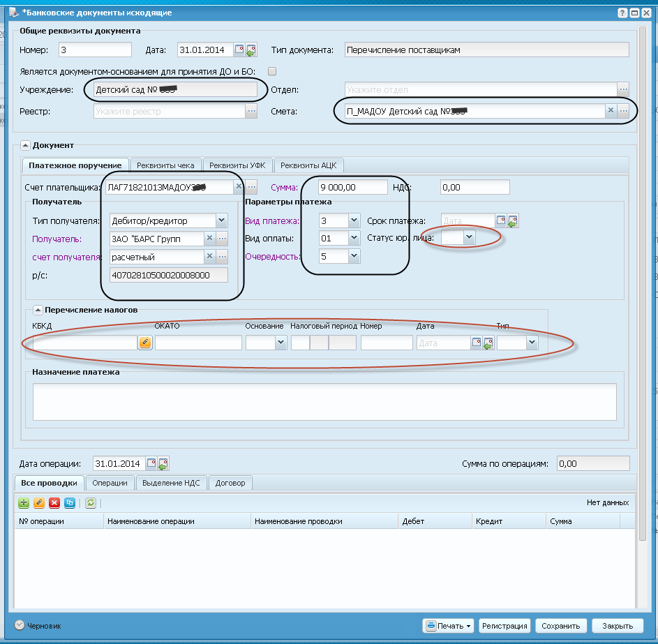The image size is (658, 644).
Task: Click the Сохранить button
Action: pyautogui.click(x=560, y=626)
